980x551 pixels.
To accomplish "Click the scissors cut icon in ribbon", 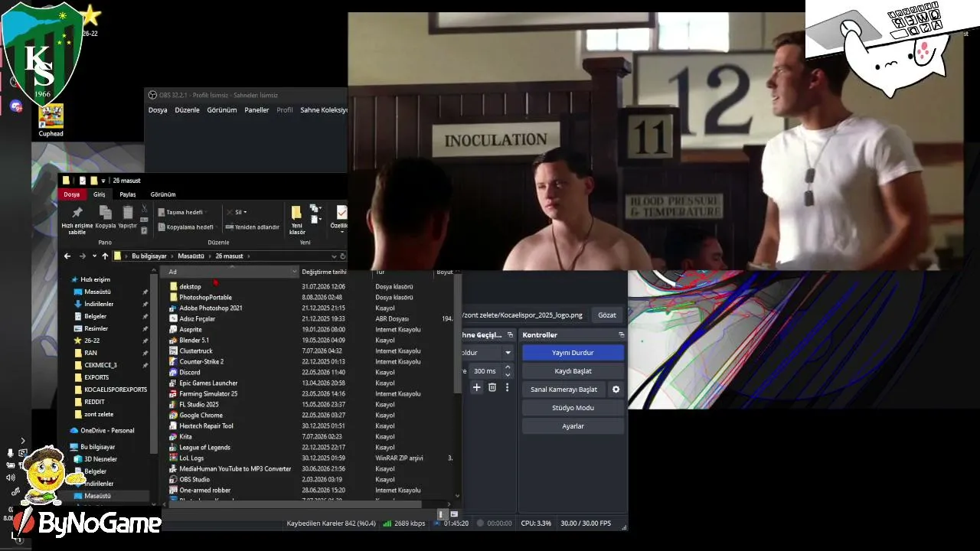I will click(144, 209).
